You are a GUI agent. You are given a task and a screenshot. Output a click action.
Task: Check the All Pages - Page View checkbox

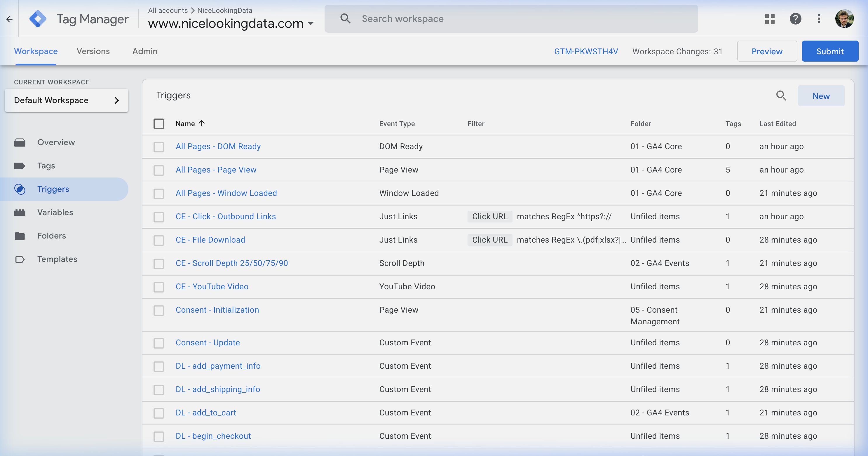click(159, 170)
